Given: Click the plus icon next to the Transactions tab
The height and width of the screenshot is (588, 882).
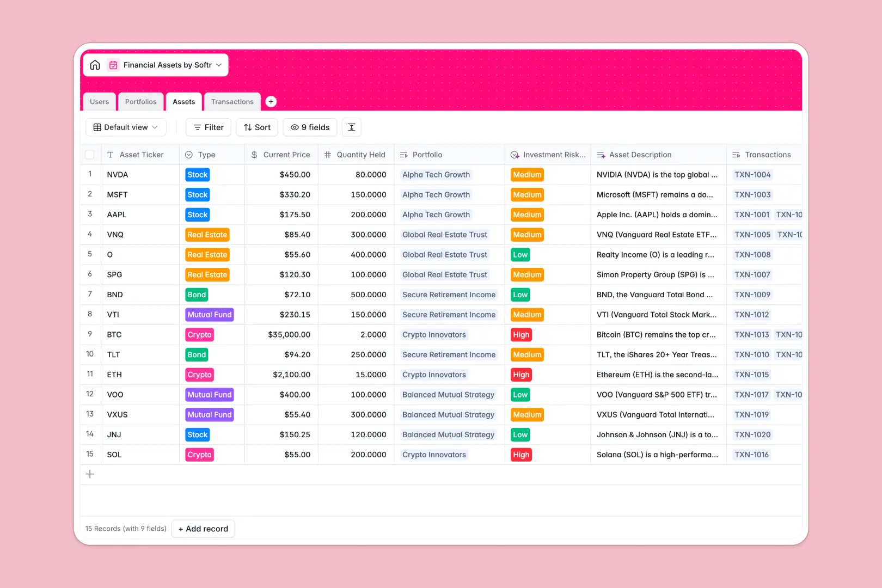Looking at the screenshot, I should pyautogui.click(x=271, y=101).
